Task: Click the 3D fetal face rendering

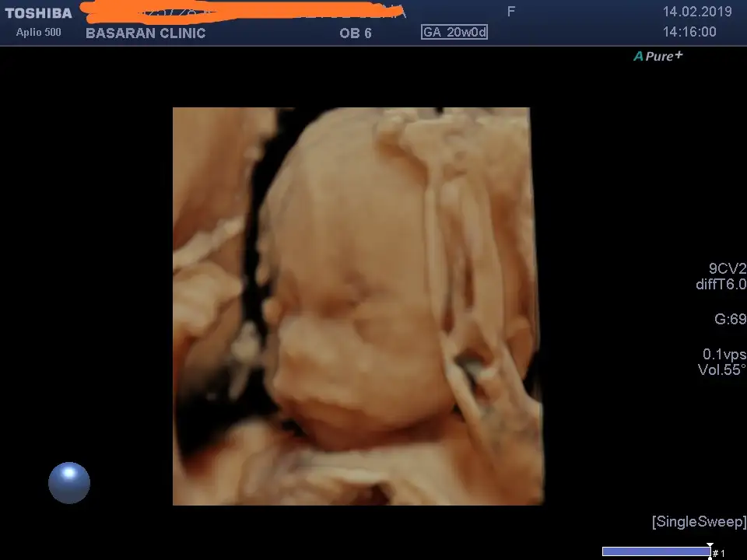Action: (x=358, y=306)
